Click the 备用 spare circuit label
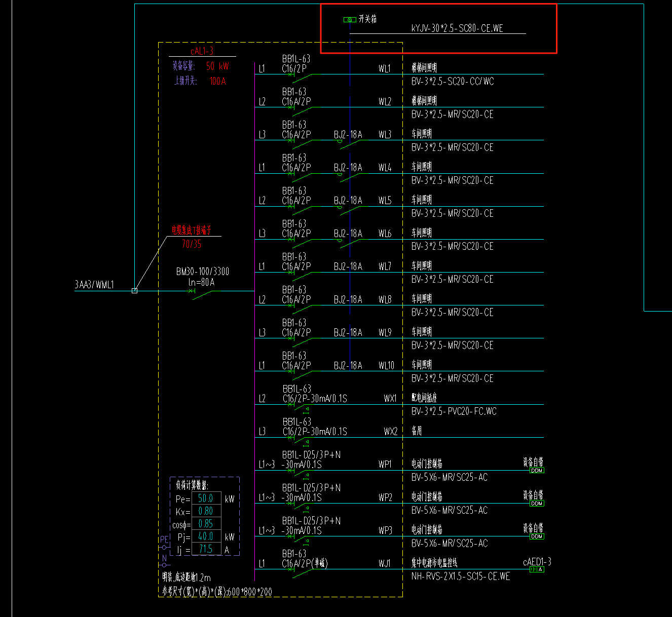The height and width of the screenshot is (617, 672). pos(417,431)
